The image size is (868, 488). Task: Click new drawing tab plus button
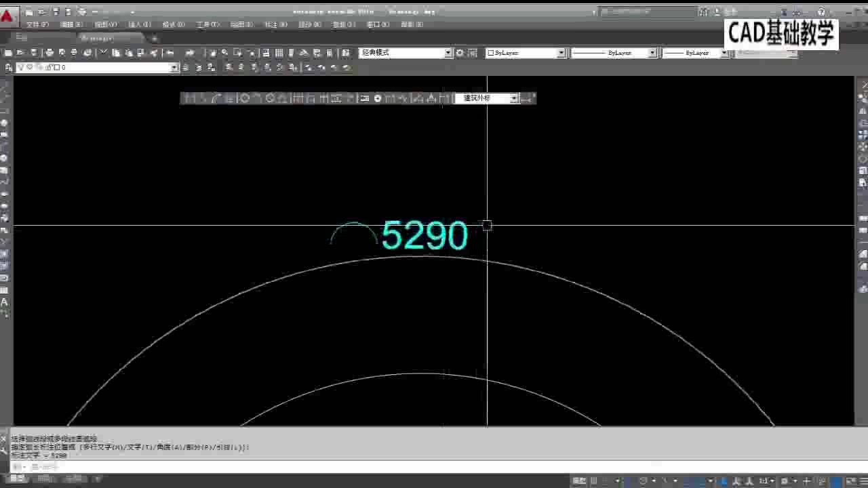[x=154, y=39]
